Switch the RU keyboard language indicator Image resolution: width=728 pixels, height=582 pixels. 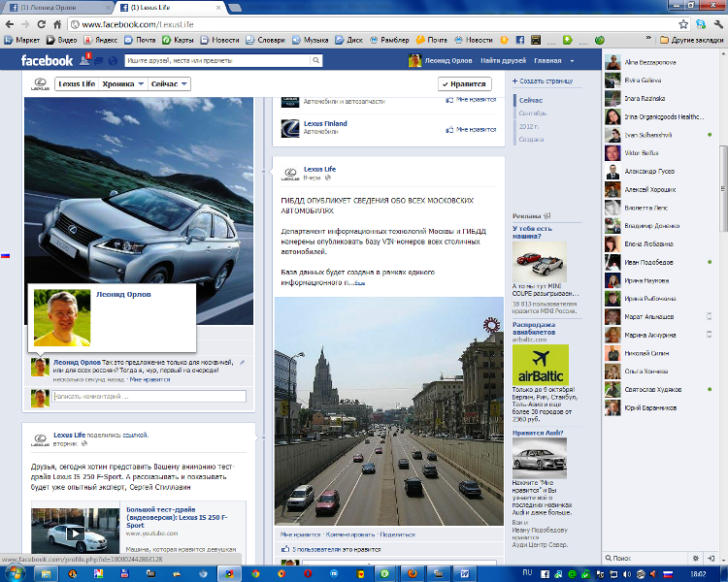[x=527, y=572]
